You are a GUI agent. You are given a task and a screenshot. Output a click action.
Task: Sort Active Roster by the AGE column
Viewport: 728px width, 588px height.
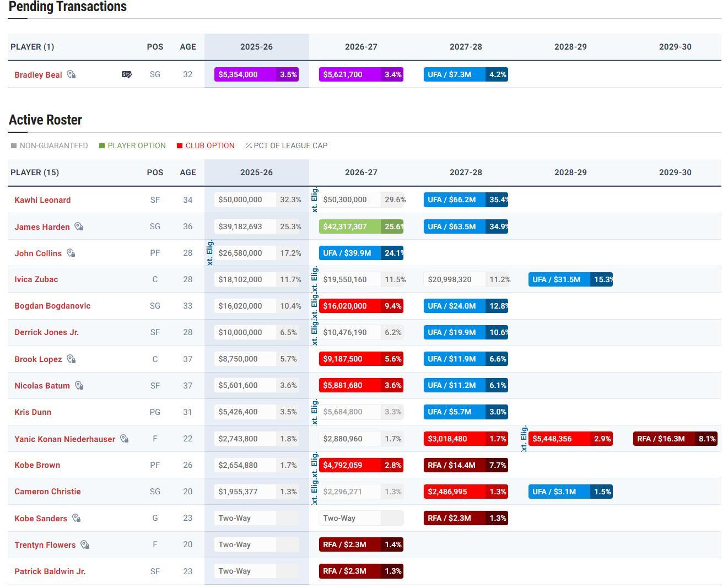[187, 172]
